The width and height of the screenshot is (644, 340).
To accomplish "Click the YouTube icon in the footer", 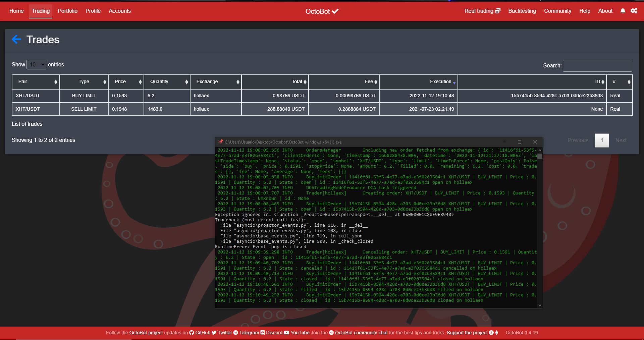I will [x=286, y=333].
